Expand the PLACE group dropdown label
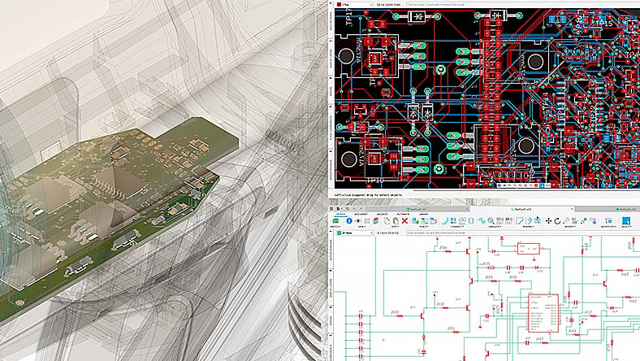Viewport: 640px width, 361px height. 424,227
